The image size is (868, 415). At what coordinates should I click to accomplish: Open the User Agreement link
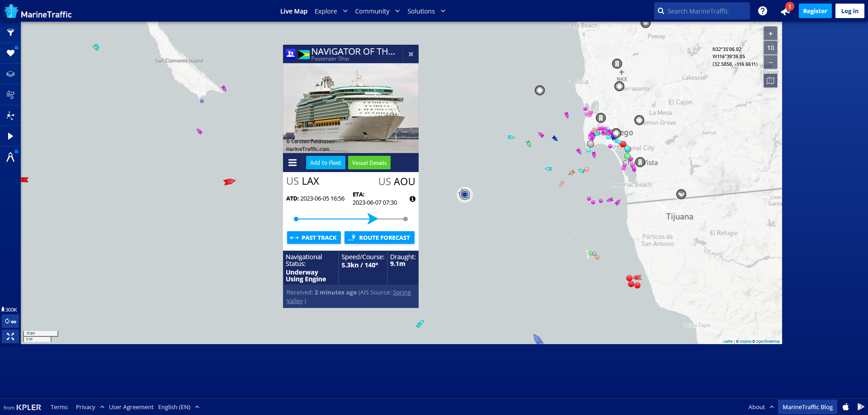pos(131,407)
